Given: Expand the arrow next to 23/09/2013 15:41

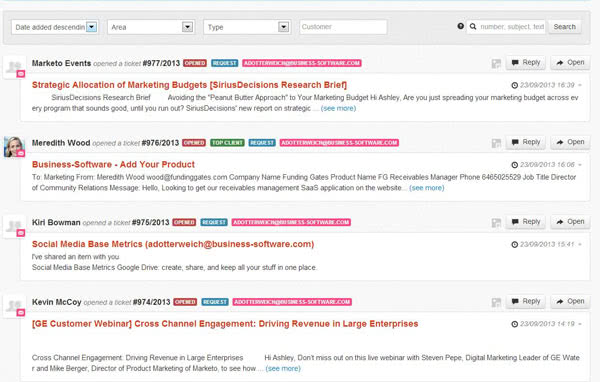Looking at the screenshot, I should 580,245.
